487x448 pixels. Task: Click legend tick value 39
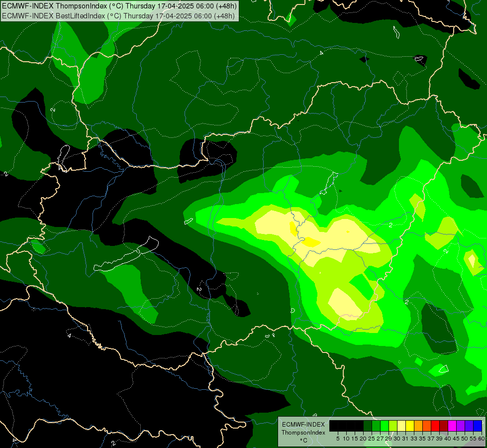(x=439, y=439)
